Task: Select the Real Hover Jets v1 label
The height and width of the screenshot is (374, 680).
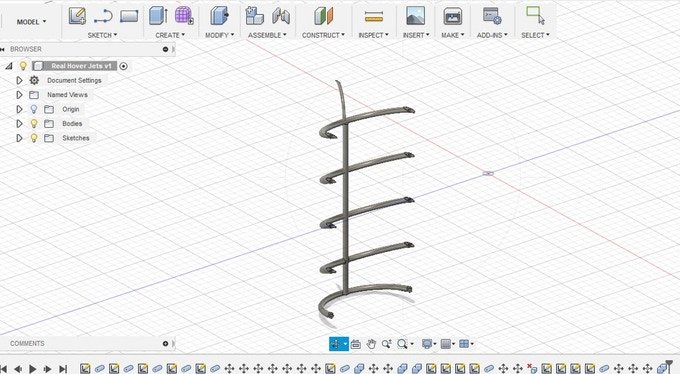Action: 81,66
